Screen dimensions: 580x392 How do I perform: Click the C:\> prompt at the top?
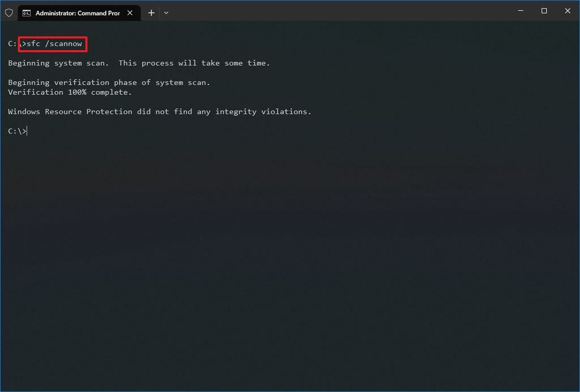pyautogui.click(x=12, y=44)
